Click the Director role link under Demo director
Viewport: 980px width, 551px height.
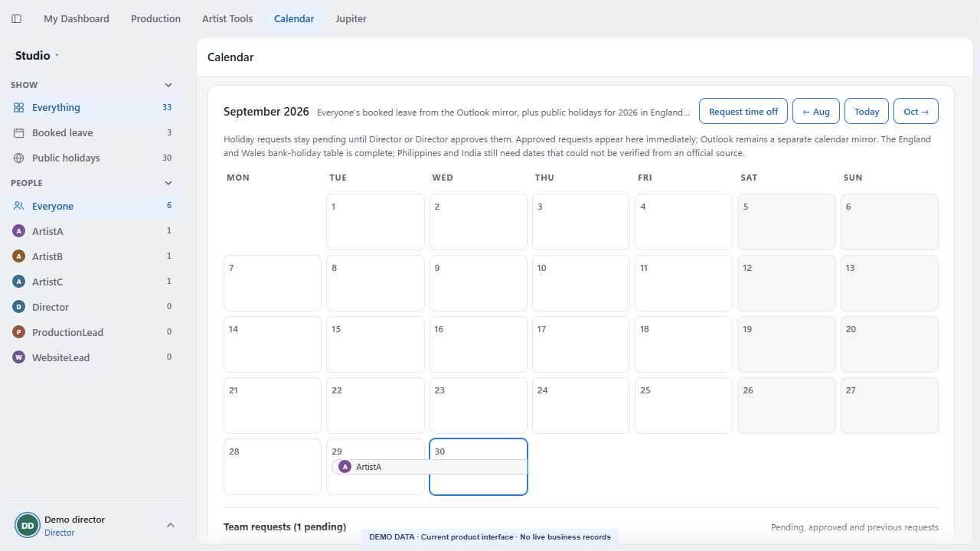point(60,533)
